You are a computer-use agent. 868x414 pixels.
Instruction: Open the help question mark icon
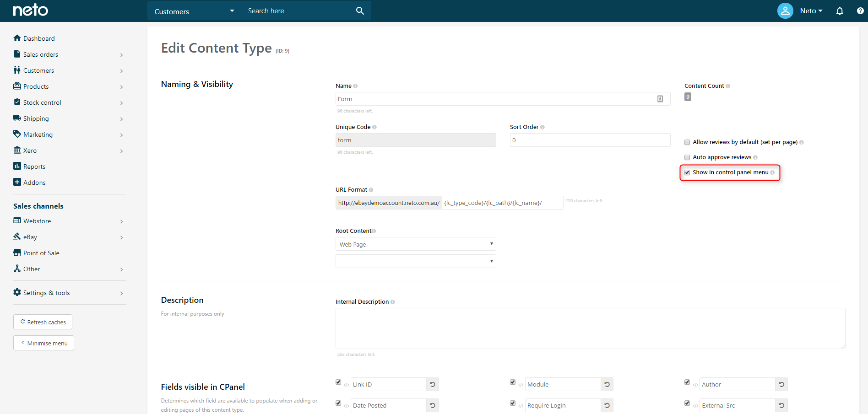click(x=860, y=11)
